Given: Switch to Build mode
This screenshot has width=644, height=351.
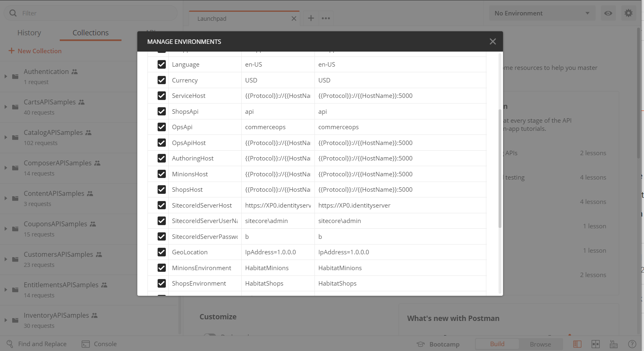Looking at the screenshot, I should 497,344.
